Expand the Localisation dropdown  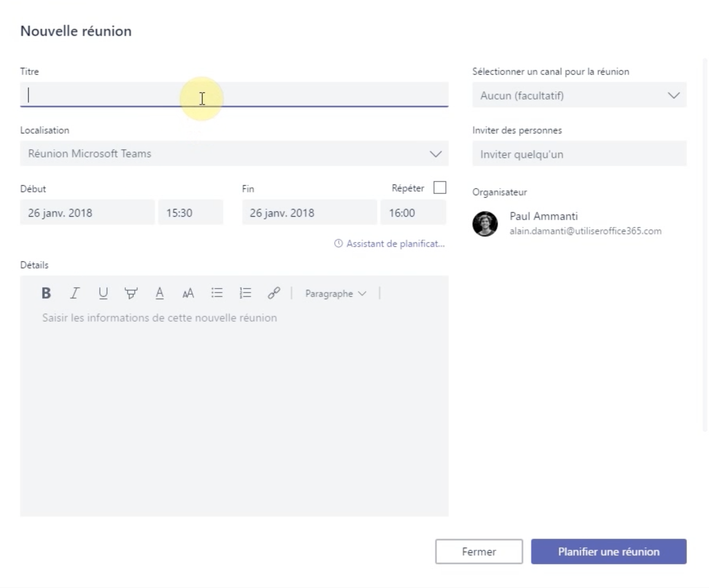(234, 154)
